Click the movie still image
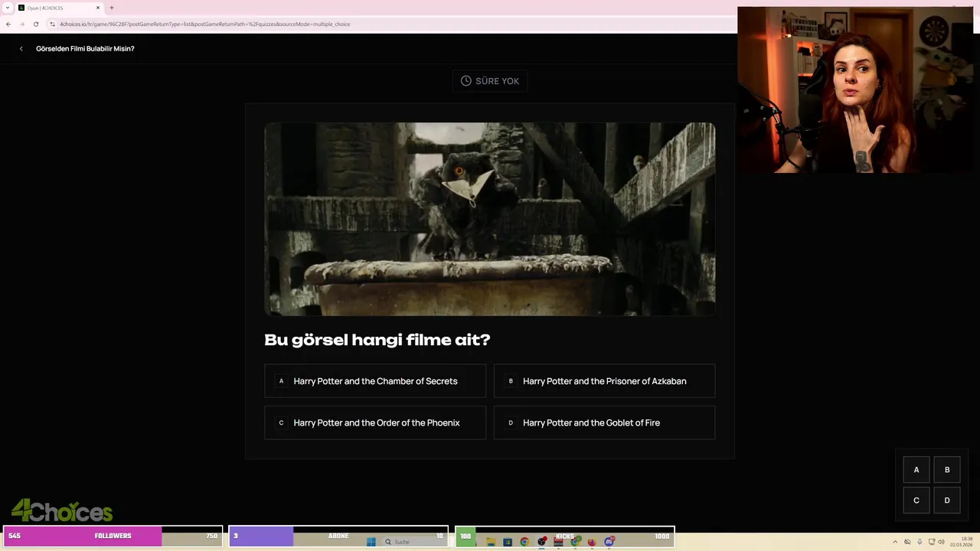 (490, 219)
